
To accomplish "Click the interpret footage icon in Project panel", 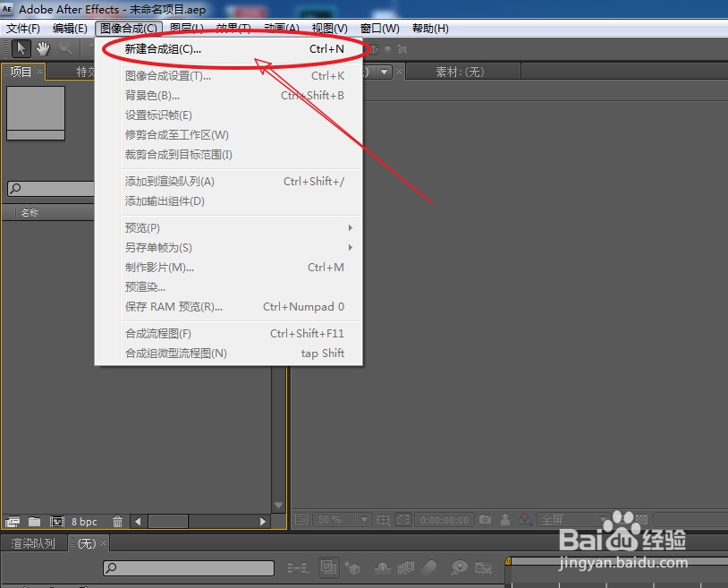I will tap(13, 522).
